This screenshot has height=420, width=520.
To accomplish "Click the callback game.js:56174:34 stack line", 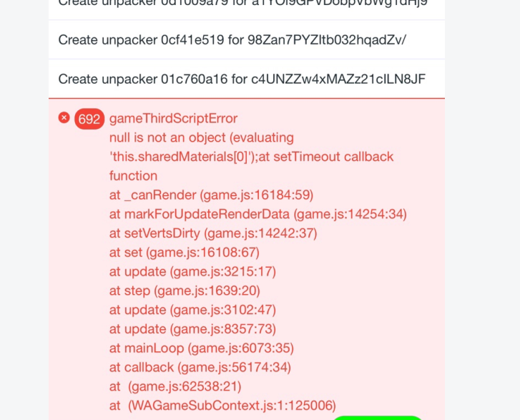I will click(200, 368).
